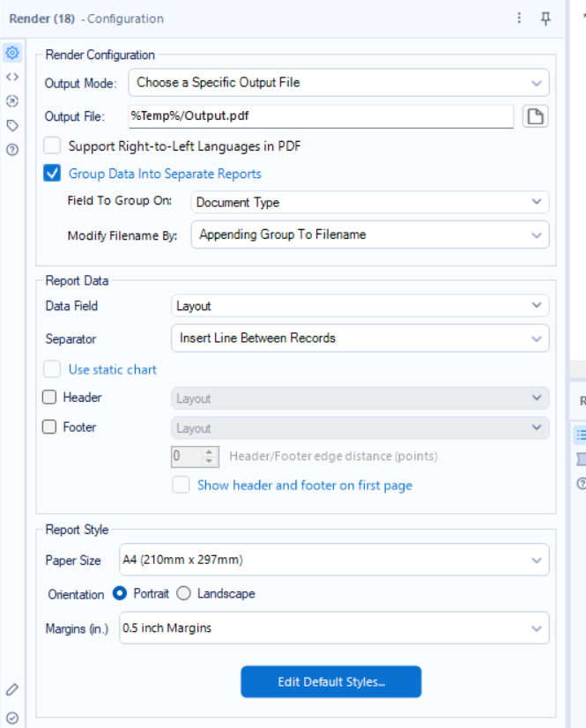Enable Support Right-to-Left Languages in PDF
Image resolution: width=586 pixels, height=728 pixels.
(x=51, y=147)
